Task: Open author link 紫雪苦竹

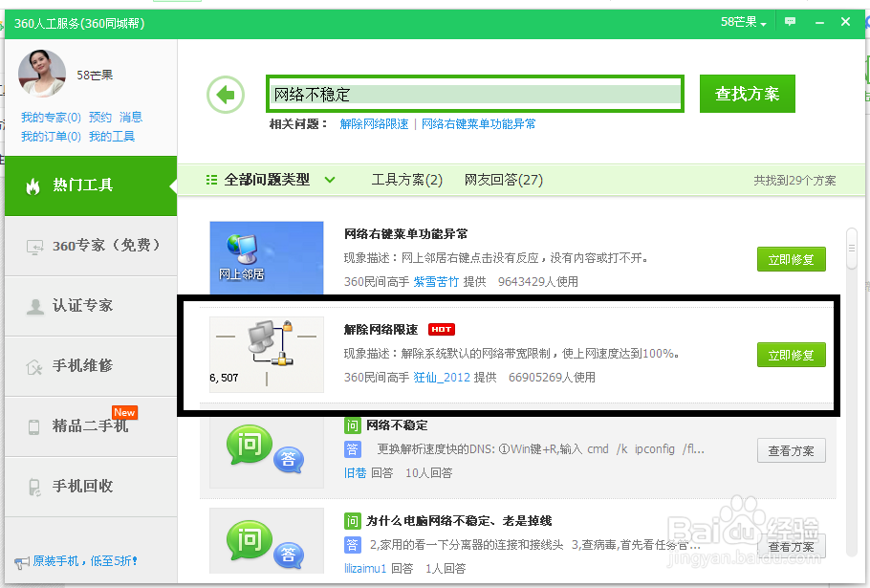Action: [436, 282]
